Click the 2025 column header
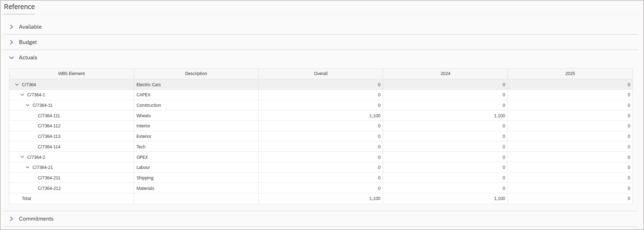 pos(570,74)
